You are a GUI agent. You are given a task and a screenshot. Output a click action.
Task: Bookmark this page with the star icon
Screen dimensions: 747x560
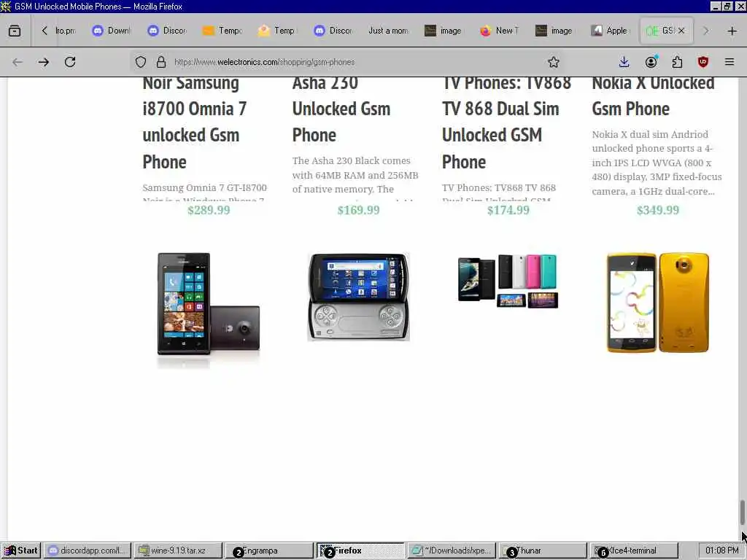(x=553, y=62)
